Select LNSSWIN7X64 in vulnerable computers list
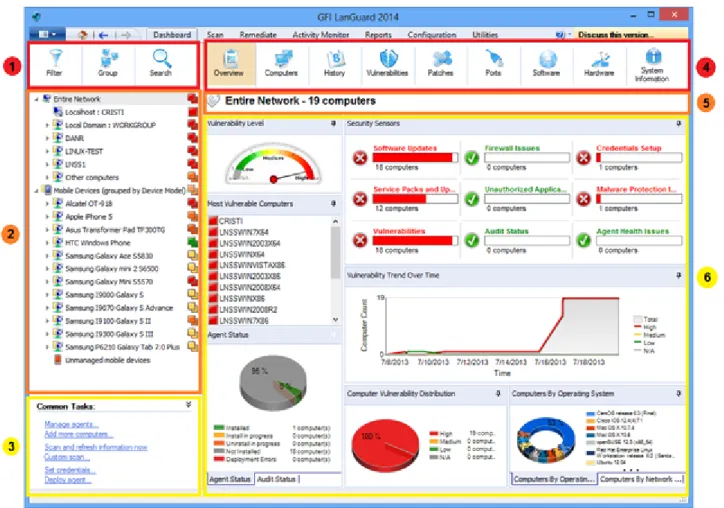Screen dimensions: 724x508 [x=243, y=232]
